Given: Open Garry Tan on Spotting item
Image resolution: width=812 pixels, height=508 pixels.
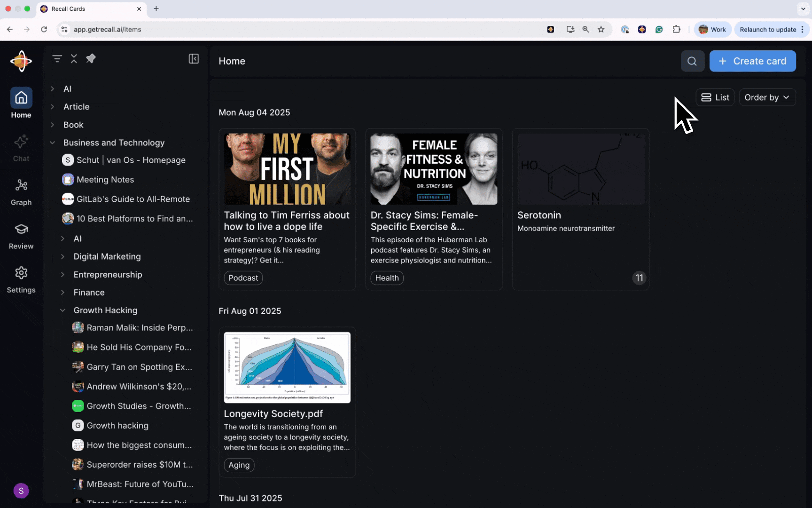Looking at the screenshot, I should [x=133, y=367].
